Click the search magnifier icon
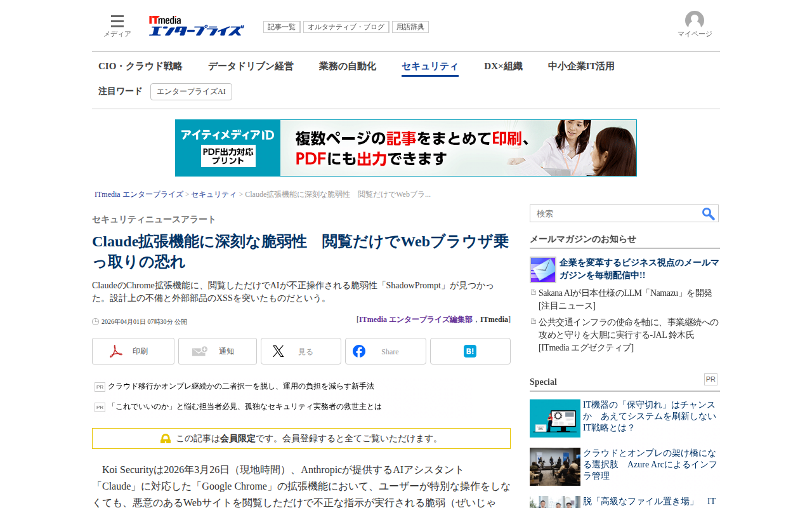The image size is (812, 508). coord(709,214)
